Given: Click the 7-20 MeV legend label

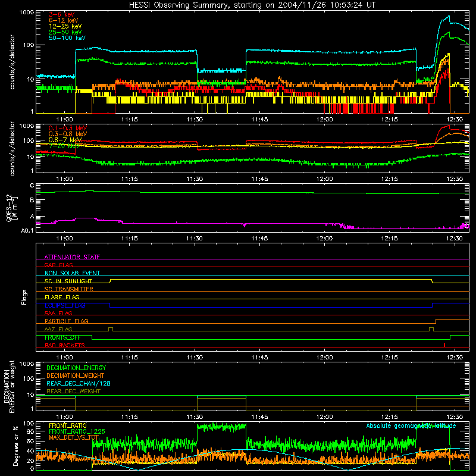Looking at the screenshot, I should pyautogui.click(x=64, y=146).
